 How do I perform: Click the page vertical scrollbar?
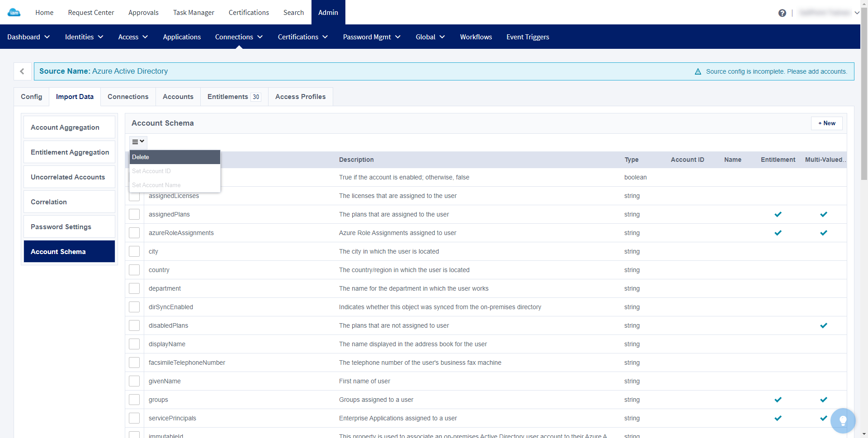pos(864,94)
